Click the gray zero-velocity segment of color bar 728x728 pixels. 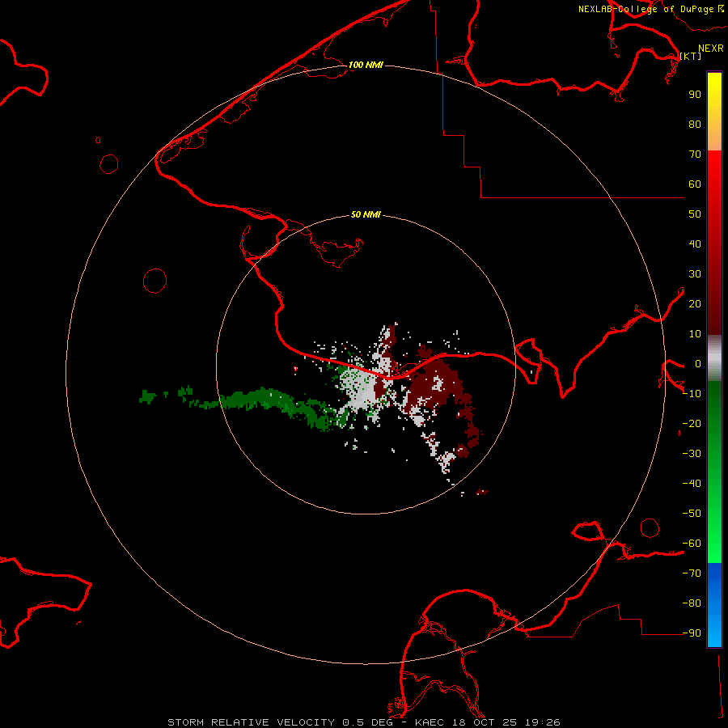tap(714, 358)
